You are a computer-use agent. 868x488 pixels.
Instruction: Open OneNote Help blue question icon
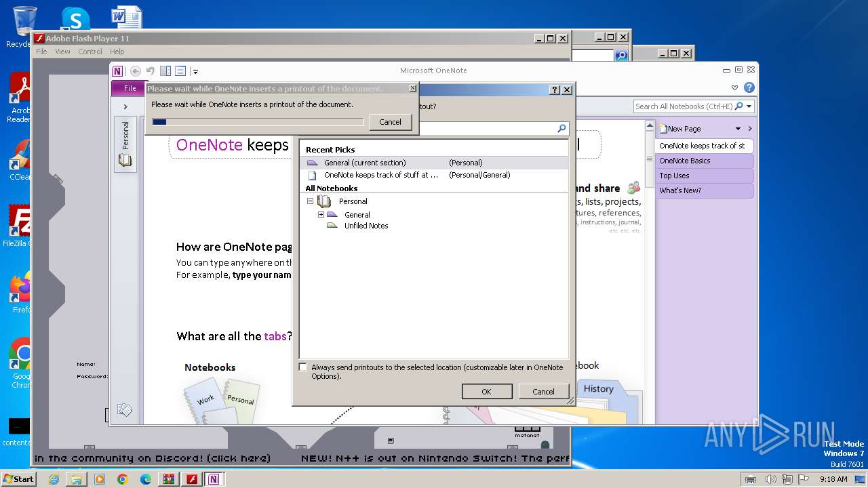click(749, 88)
